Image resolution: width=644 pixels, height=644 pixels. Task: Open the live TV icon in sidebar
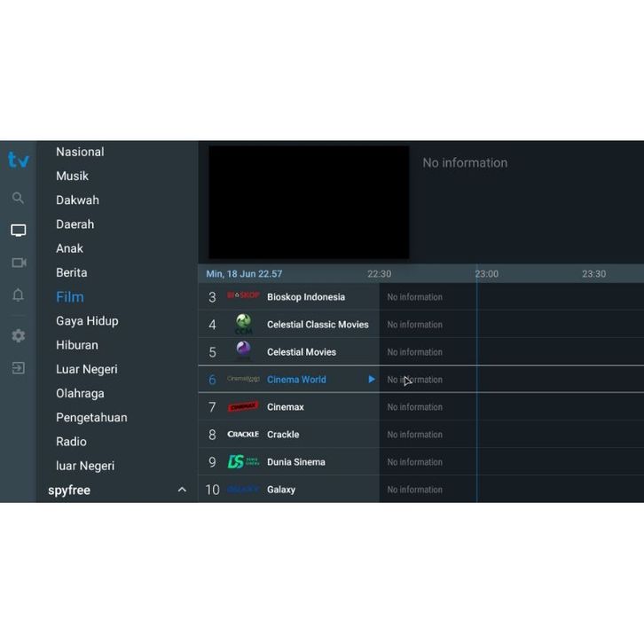18,231
